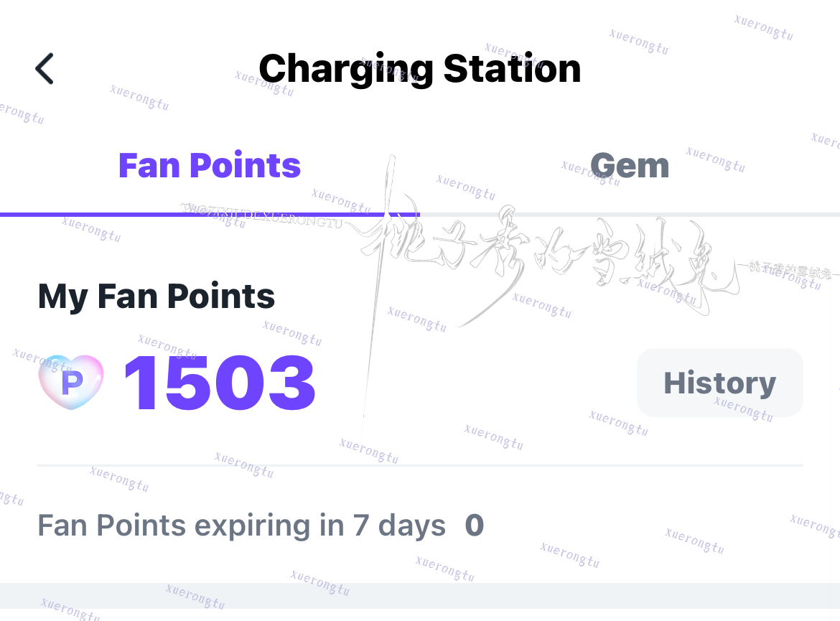Select the Fan Points tab
This screenshot has height=621, width=840.
click(210, 166)
